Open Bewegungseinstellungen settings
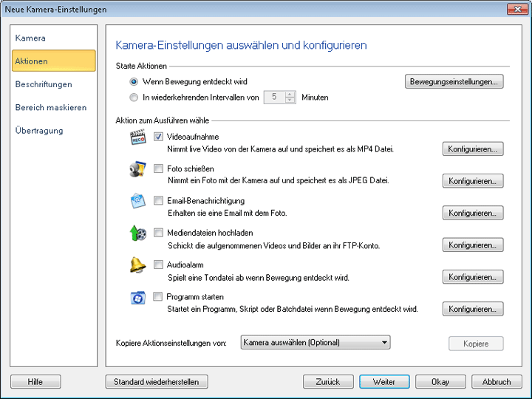The height and width of the screenshot is (399, 532). pos(454,82)
